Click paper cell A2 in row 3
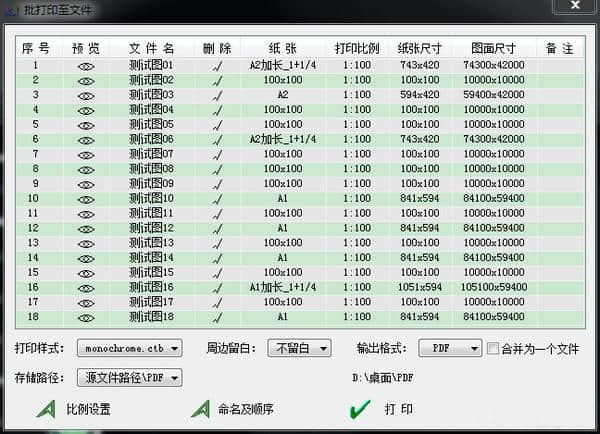The height and width of the screenshot is (434, 600). point(283,95)
